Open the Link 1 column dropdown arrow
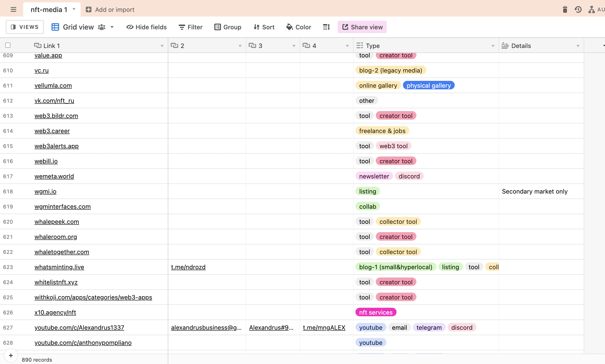Screen dimensions: 605x364 [162, 46]
